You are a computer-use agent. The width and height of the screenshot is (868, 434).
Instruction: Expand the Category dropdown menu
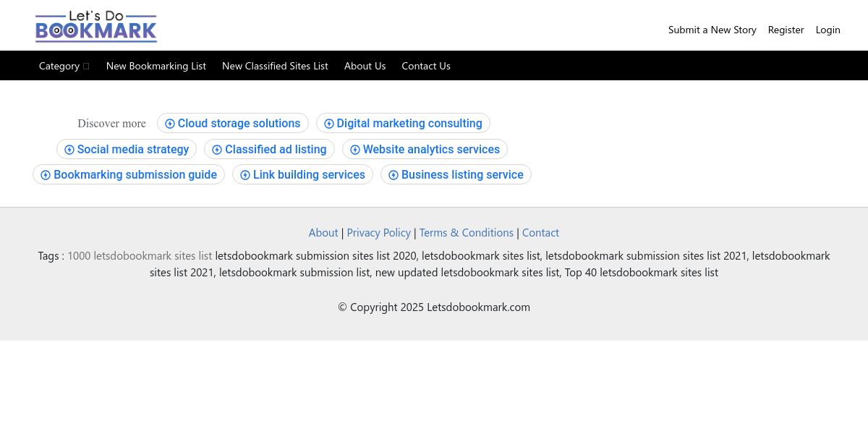click(64, 66)
